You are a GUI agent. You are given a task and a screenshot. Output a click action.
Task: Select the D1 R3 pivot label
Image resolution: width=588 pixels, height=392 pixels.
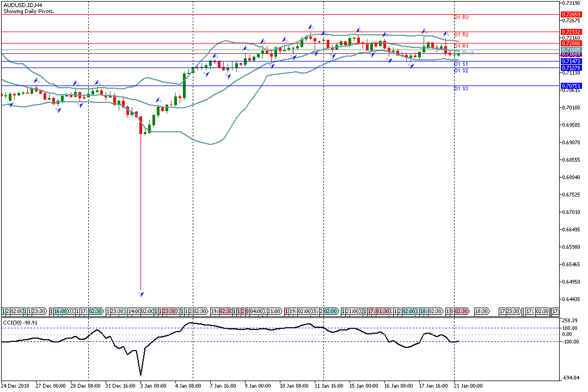(x=461, y=17)
